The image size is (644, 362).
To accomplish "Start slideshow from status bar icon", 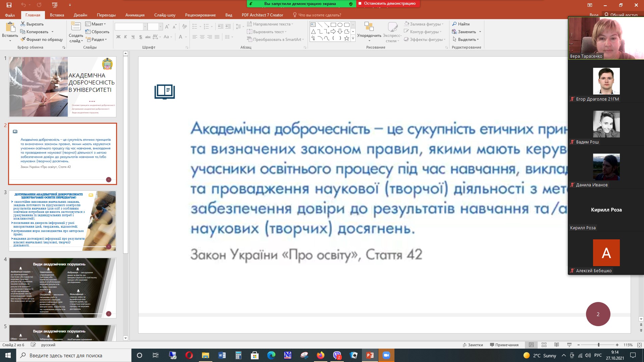I will (x=569, y=345).
